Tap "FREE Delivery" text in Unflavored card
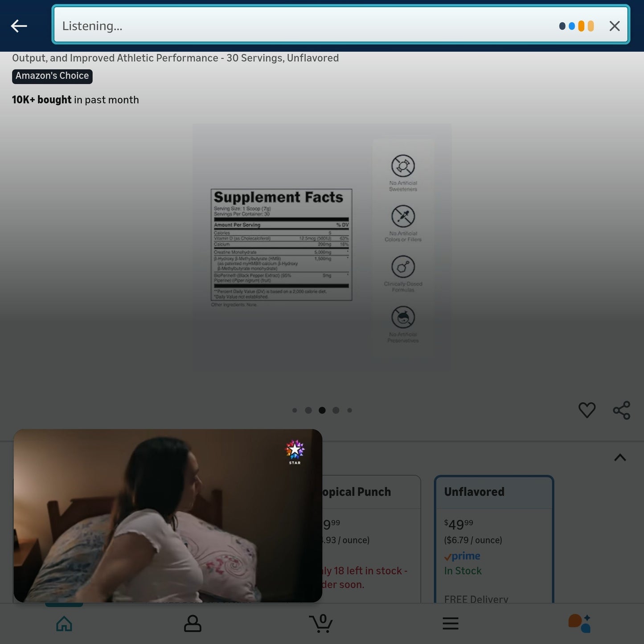 (476, 599)
